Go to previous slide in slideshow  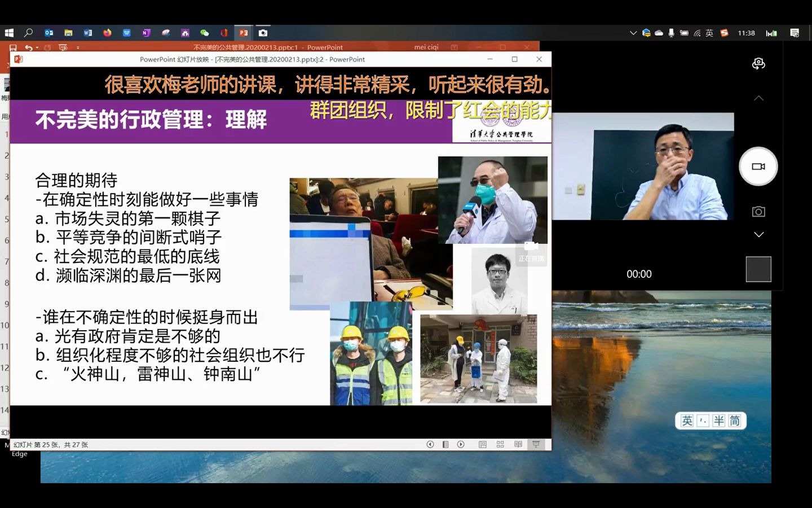click(x=430, y=444)
